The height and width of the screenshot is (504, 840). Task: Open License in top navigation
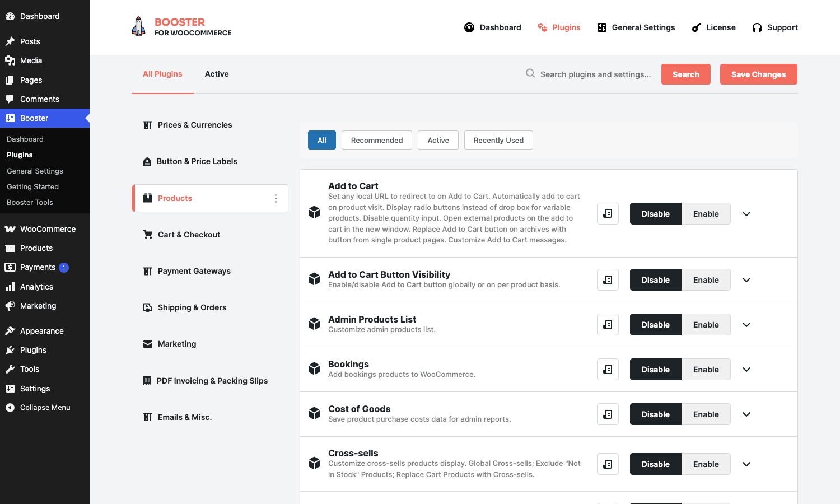click(714, 27)
